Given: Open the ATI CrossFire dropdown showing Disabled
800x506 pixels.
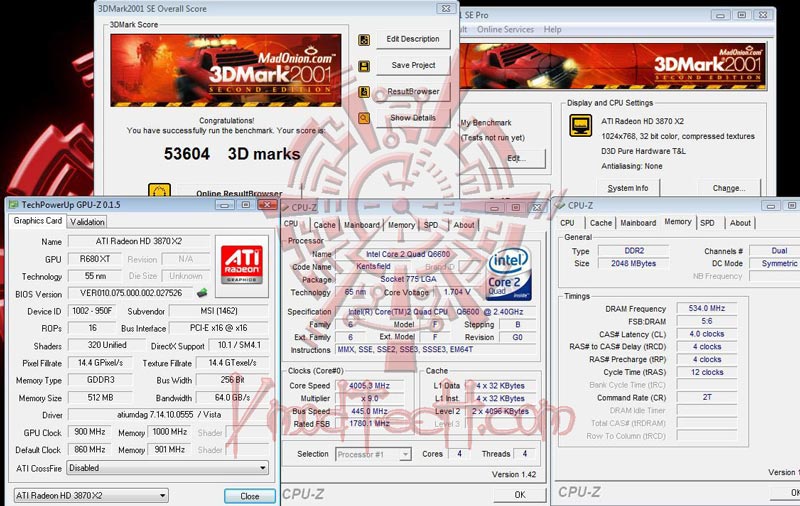Looking at the screenshot, I should [167, 468].
